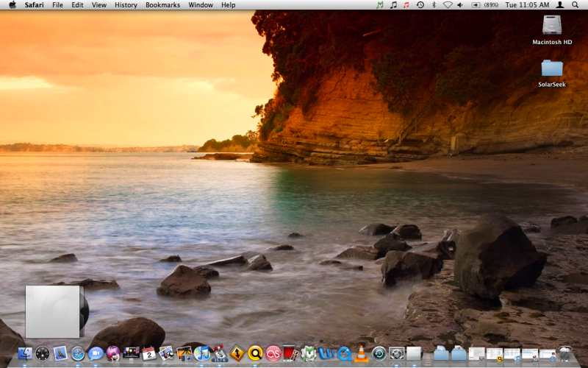Open the Bluetooth status menu

(x=434, y=5)
